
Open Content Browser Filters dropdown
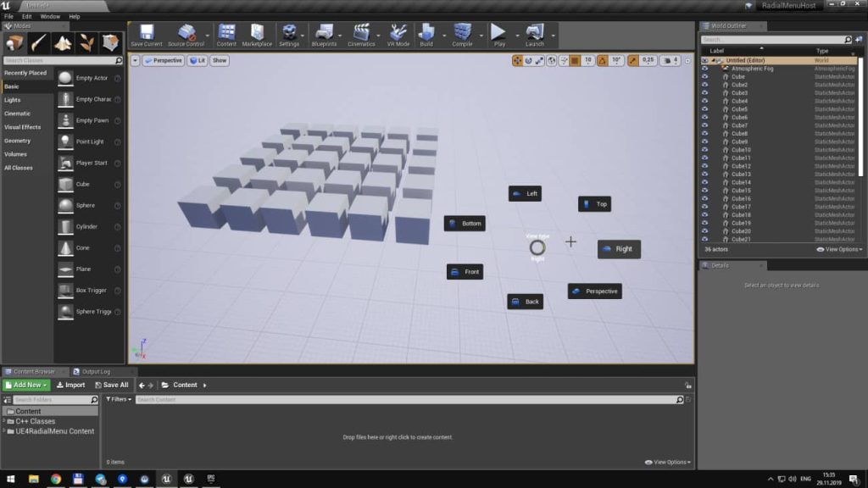[x=119, y=400]
